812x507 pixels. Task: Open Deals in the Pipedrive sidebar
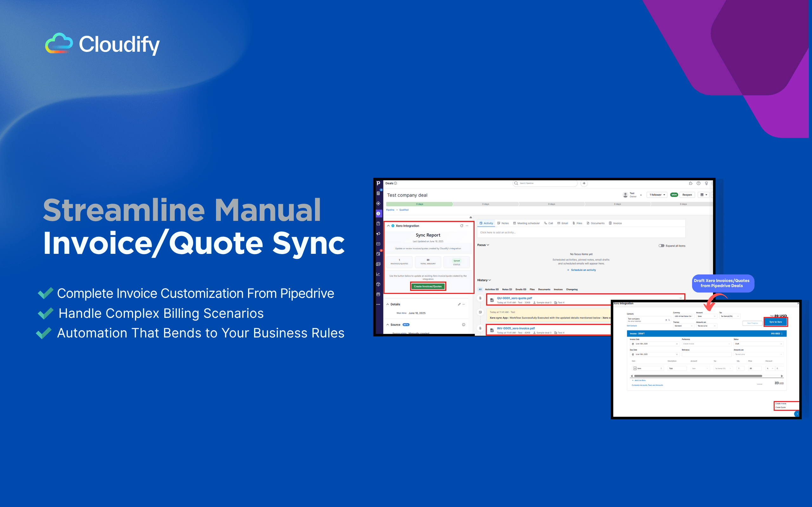tap(378, 214)
